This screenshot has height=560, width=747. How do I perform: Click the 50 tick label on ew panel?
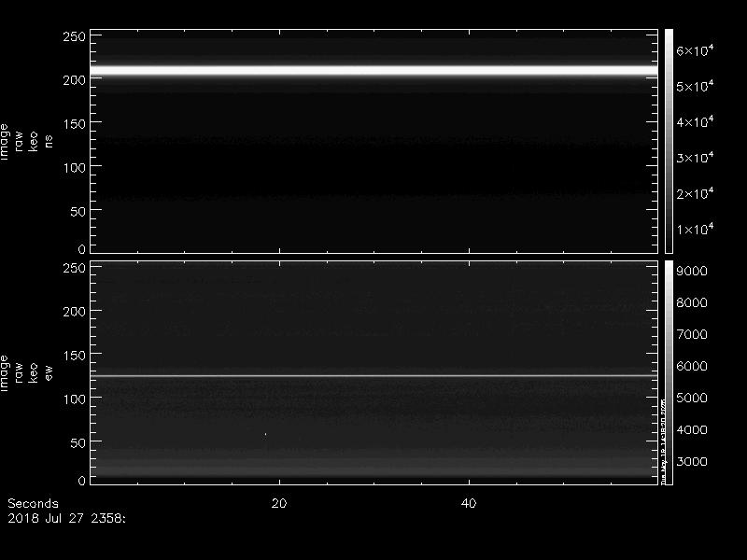(x=78, y=442)
